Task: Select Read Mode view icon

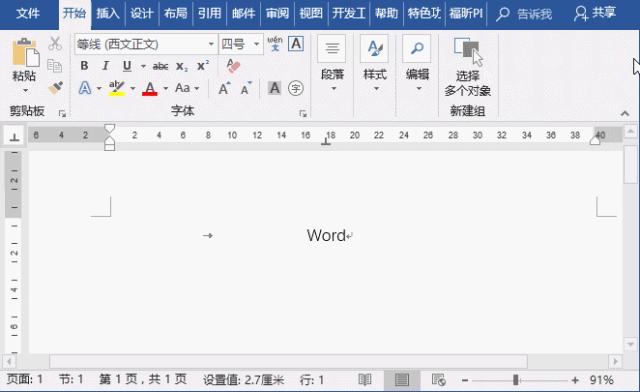Action: click(x=364, y=380)
